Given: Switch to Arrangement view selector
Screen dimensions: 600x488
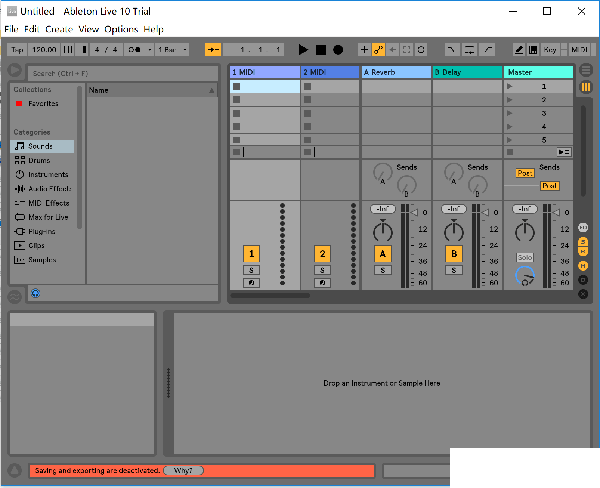Looking at the screenshot, I should 585,70.
